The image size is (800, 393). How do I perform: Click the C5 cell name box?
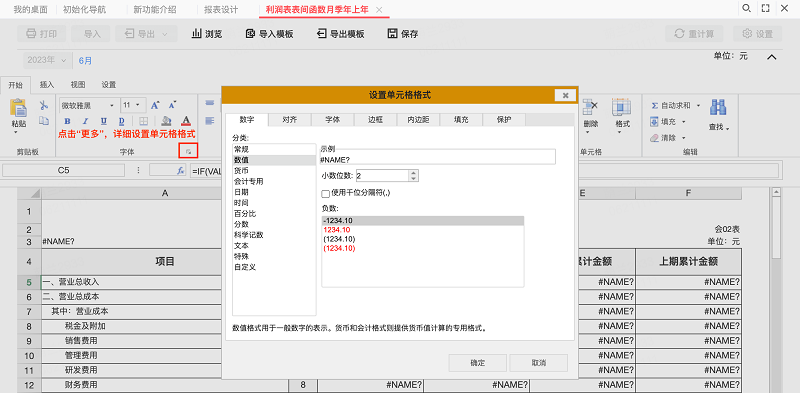pyautogui.click(x=63, y=170)
